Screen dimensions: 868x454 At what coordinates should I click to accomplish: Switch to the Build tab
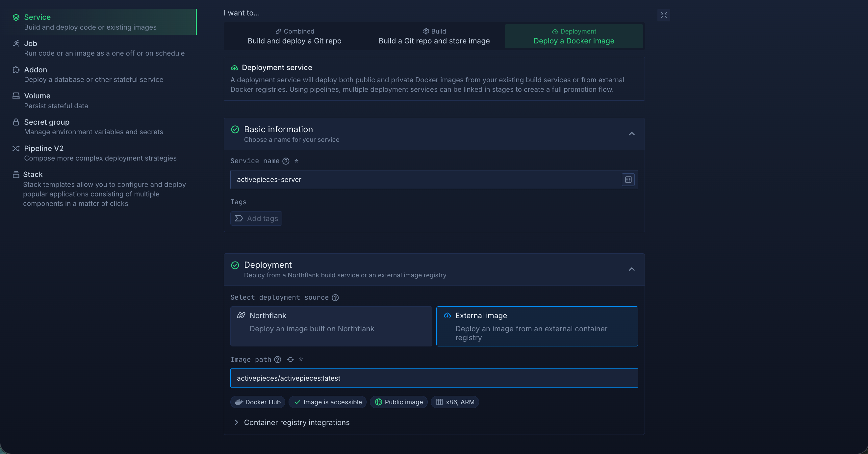434,37
